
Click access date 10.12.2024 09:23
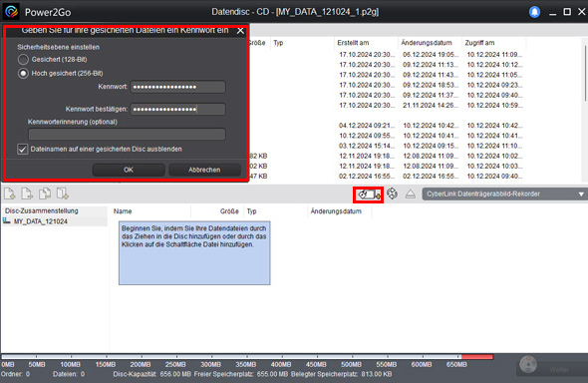click(x=494, y=85)
